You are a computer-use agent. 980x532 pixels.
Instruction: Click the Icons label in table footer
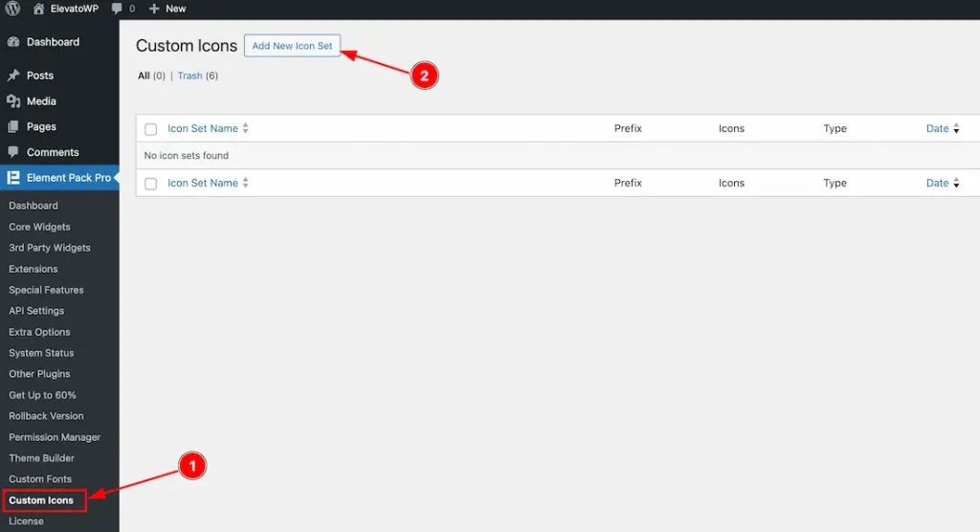731,183
